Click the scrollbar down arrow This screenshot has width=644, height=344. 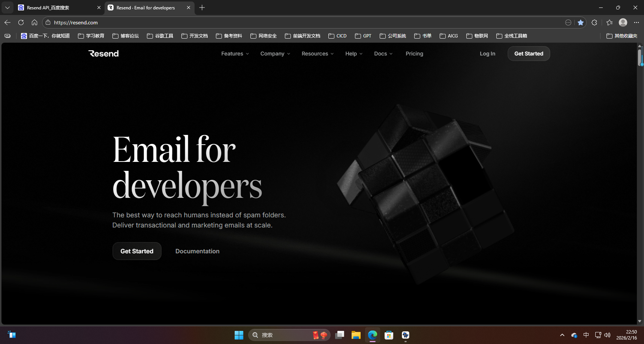pos(640,321)
